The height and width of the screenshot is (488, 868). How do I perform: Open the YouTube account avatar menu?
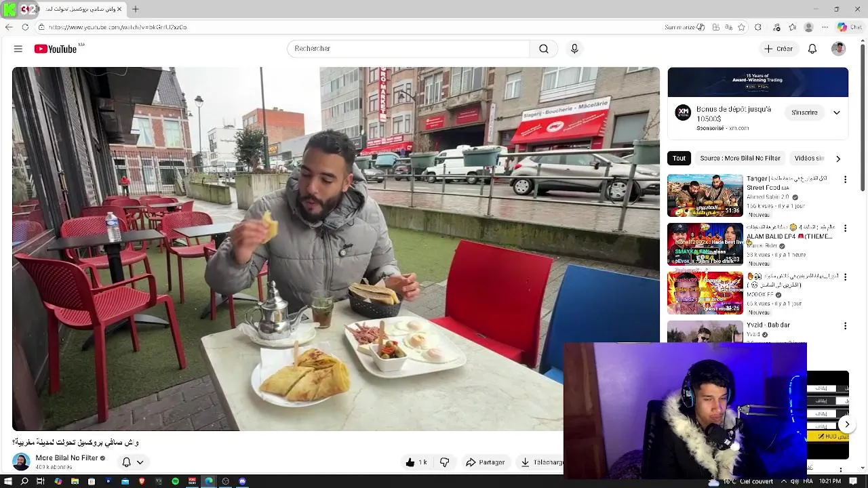point(839,49)
